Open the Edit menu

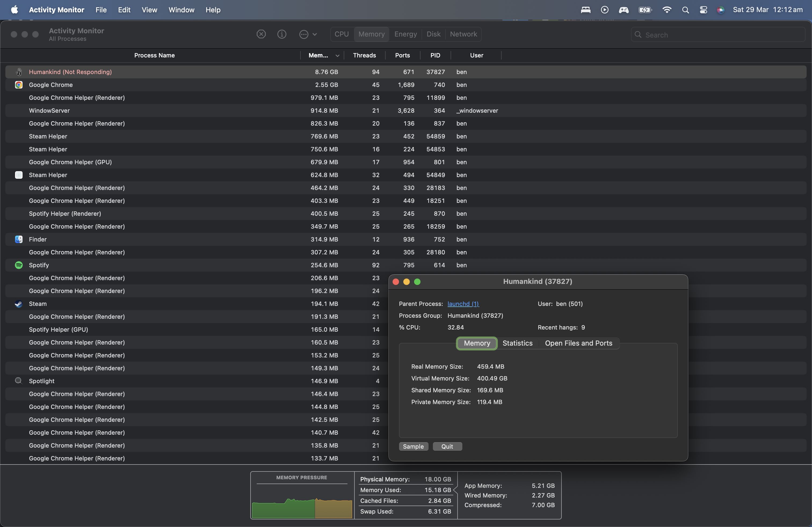124,10
